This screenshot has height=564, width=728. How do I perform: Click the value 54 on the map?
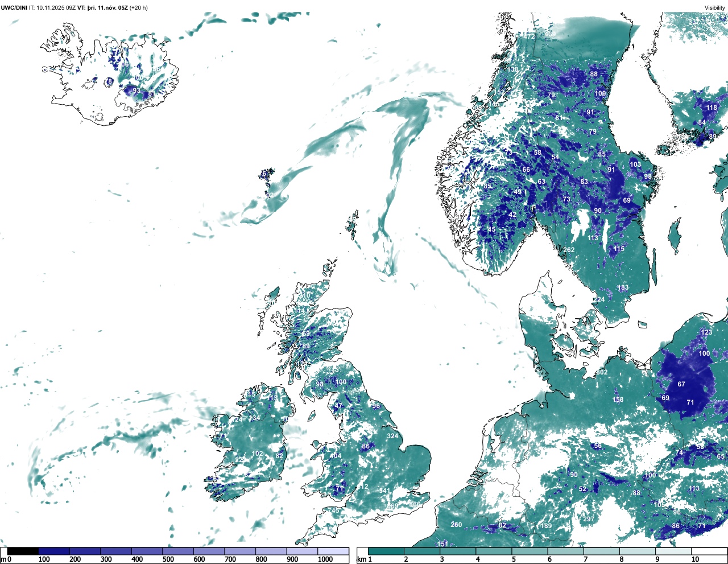click(x=555, y=157)
